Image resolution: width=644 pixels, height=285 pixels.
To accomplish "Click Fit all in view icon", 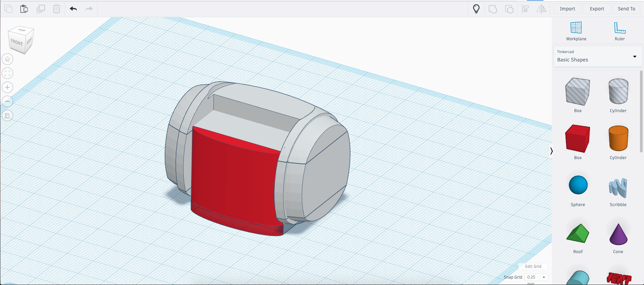I will 7,74.
